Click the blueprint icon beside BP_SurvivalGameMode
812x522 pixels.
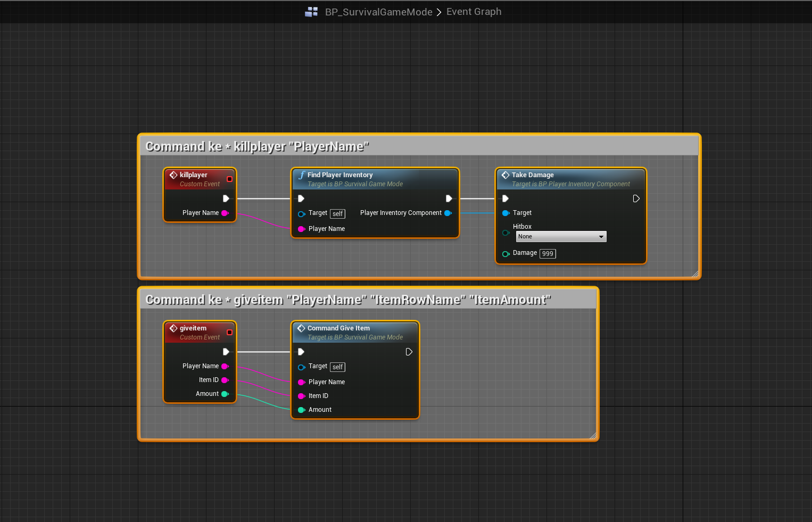(x=311, y=12)
